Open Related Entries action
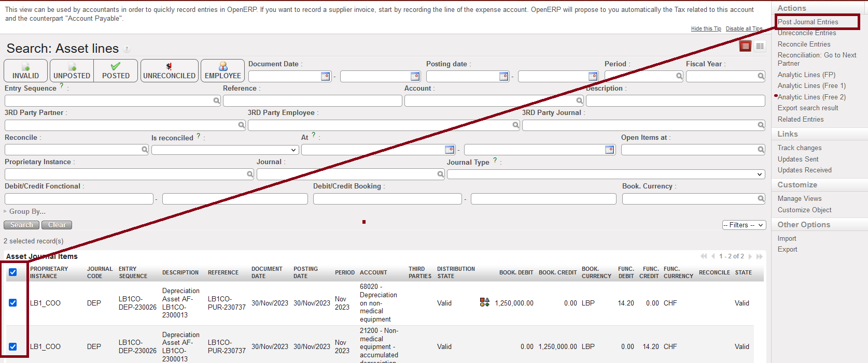The image size is (868, 363). coord(801,119)
